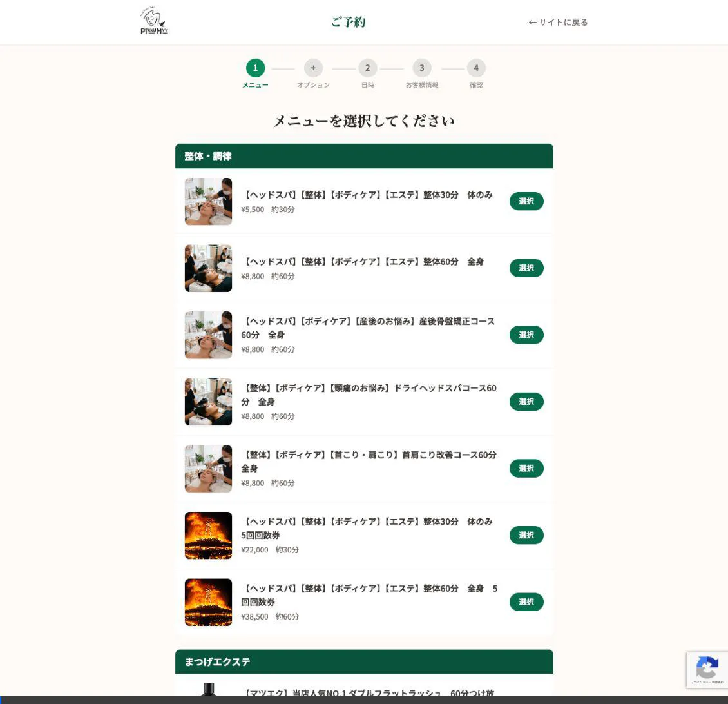This screenshot has width=728, height=704.
Task: Choose the 産後骨盤矯正コース60分 menu
Action: [x=526, y=335]
